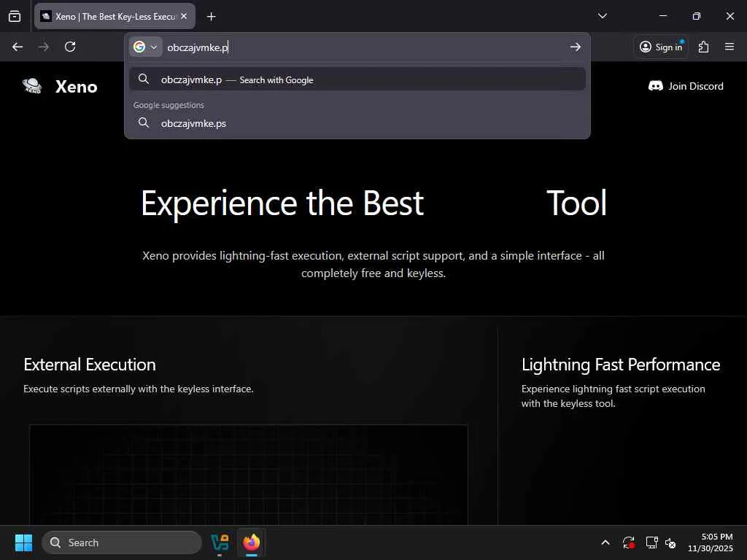Click the 'Lightning Fast Performance' heading
The height and width of the screenshot is (560, 747).
621,365
